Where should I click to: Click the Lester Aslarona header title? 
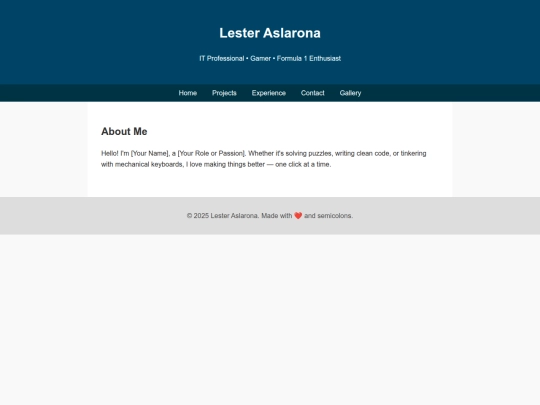coord(270,33)
